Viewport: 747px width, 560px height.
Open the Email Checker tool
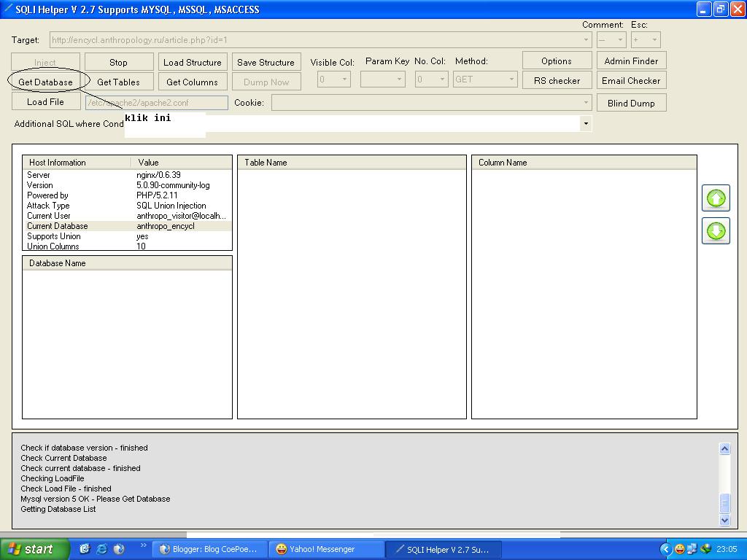[x=631, y=80]
